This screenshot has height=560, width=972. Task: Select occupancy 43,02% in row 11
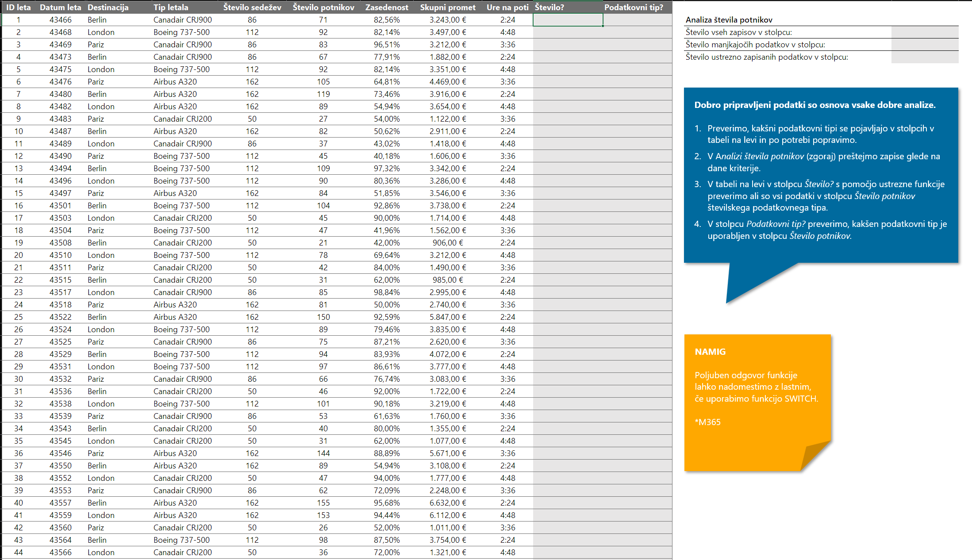pyautogui.click(x=387, y=144)
